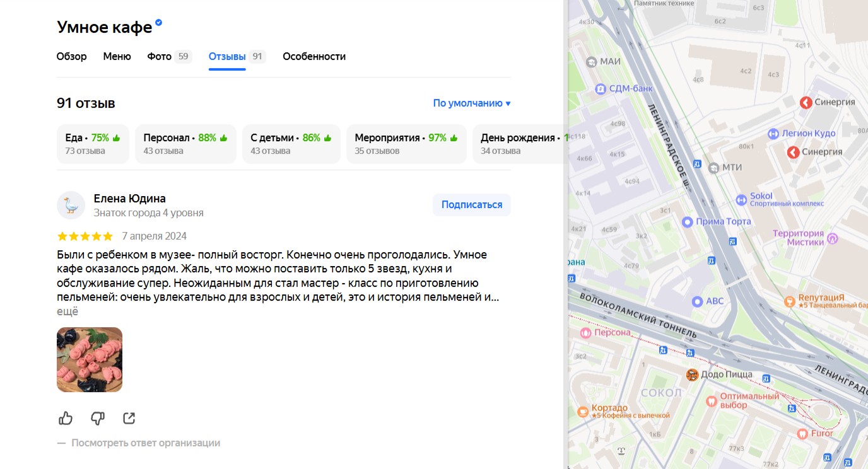This screenshot has height=469, width=868.
Task: Filter reviews by Еда category
Action: pyautogui.click(x=93, y=144)
